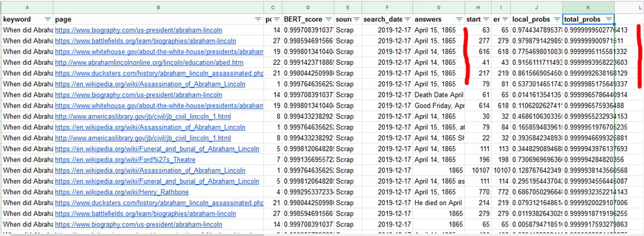
Task: Select cell with value 0.9999985175649337
Action: [x=588, y=84]
